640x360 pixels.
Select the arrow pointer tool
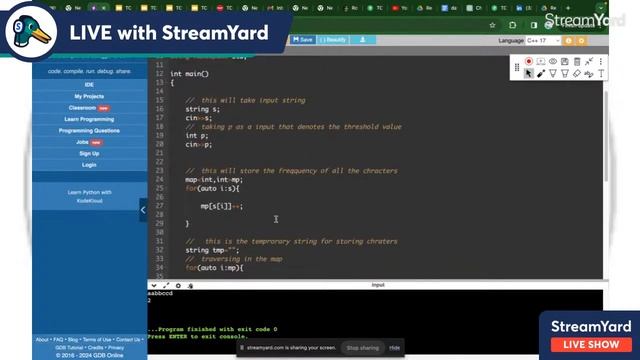[x=529, y=73]
